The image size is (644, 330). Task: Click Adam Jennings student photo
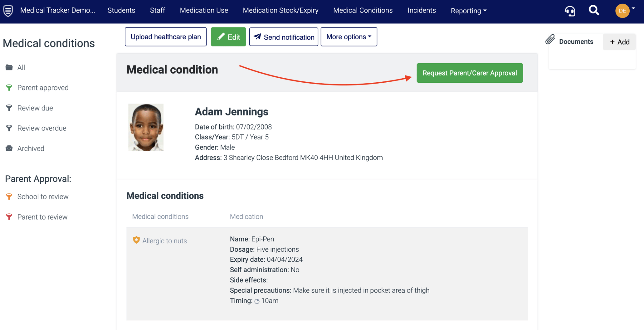146,127
